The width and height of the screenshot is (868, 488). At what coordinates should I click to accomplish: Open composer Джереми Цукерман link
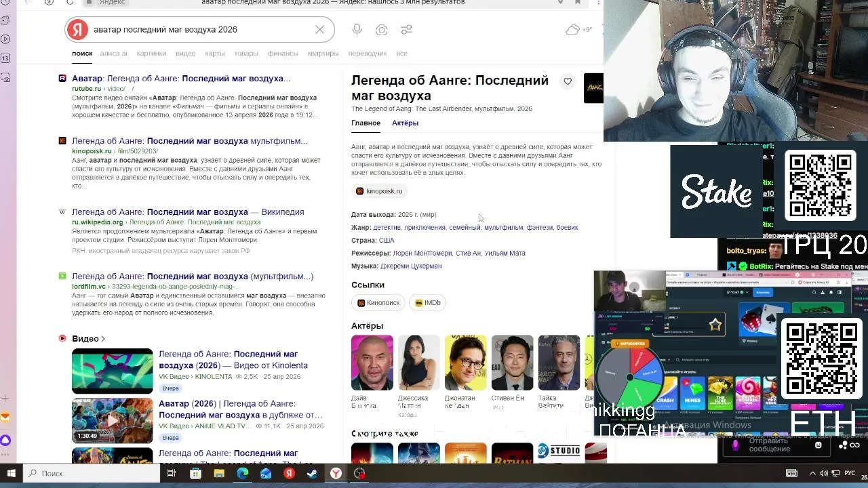click(x=411, y=266)
